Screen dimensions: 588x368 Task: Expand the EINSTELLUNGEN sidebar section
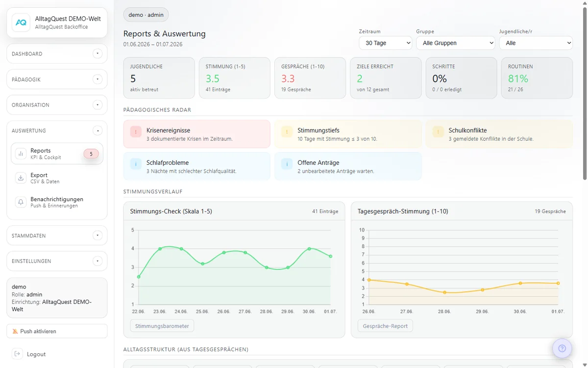coord(98,261)
